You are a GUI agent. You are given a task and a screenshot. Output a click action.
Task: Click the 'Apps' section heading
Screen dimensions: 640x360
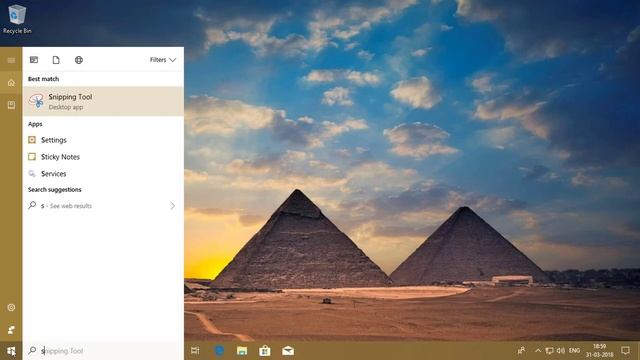35,124
